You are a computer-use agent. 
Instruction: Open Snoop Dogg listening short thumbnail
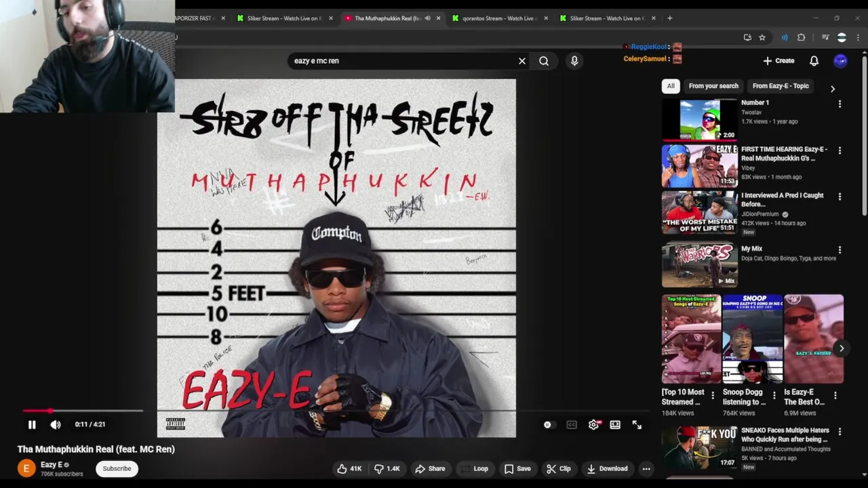click(752, 339)
